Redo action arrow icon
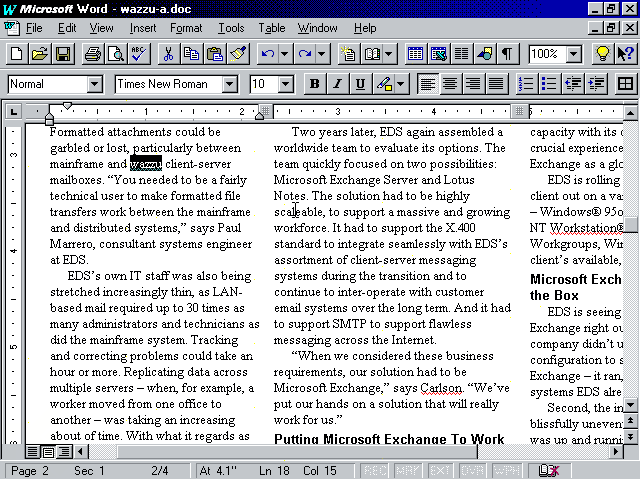The height and width of the screenshot is (480, 640). pyautogui.click(x=305, y=54)
